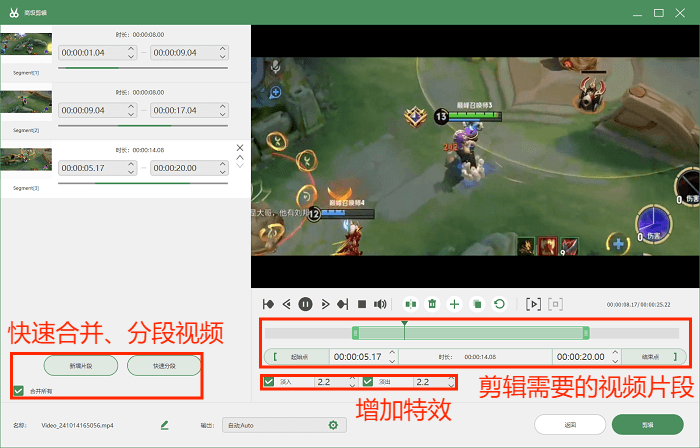
Task: Toggle the fade-out effect checkbox
Action: (367, 382)
